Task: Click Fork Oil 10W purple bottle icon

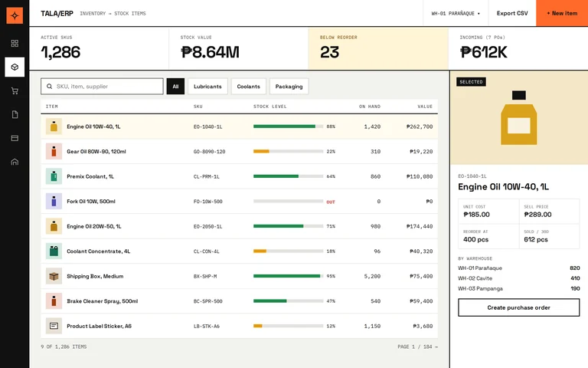Action: [x=54, y=202]
